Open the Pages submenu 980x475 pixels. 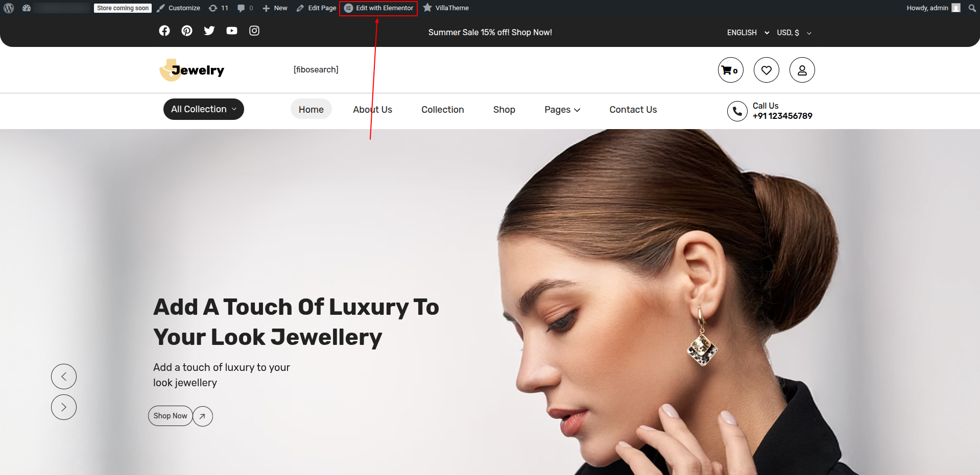click(562, 110)
